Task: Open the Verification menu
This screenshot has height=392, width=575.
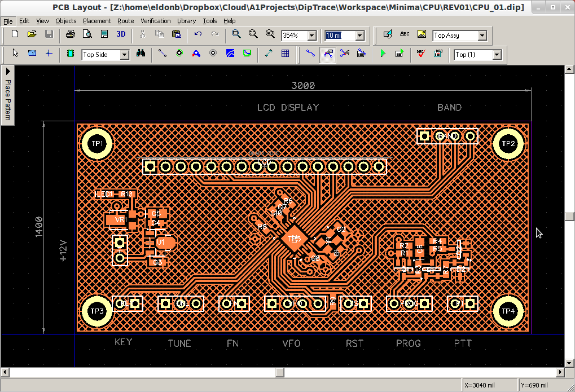Action: point(156,21)
